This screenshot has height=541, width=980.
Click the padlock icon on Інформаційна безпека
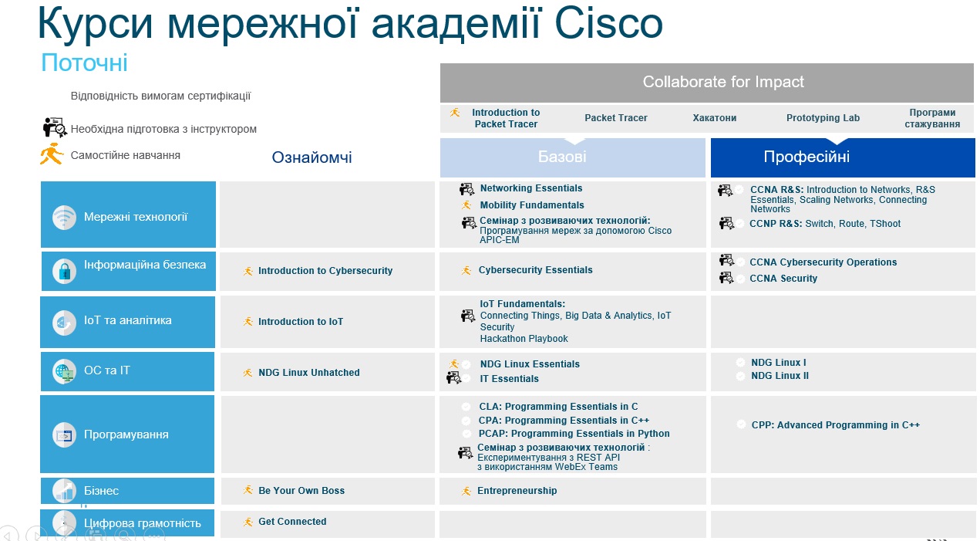point(65,271)
